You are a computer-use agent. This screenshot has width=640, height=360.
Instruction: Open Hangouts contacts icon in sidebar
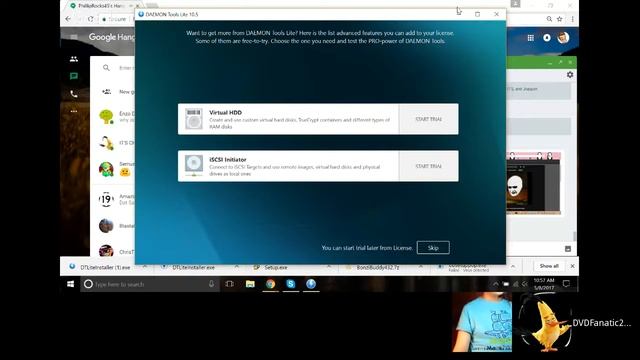74,59
